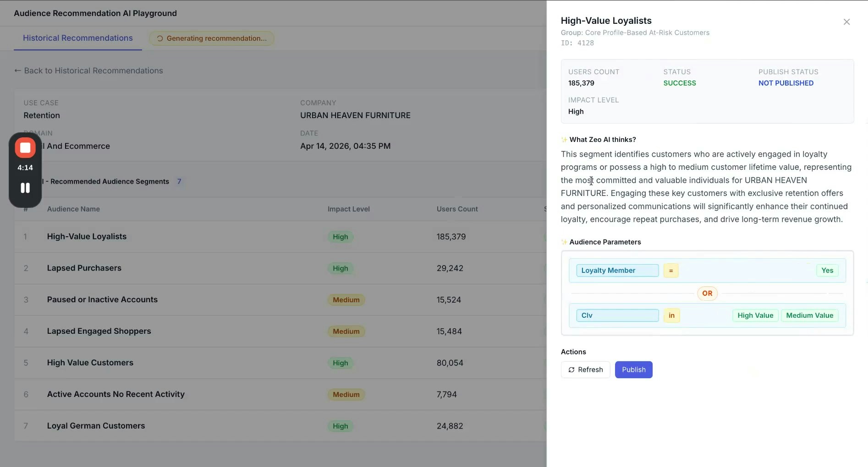Screen dimensions: 868x467
Task: Pause the screen recording
Action: 25,188
